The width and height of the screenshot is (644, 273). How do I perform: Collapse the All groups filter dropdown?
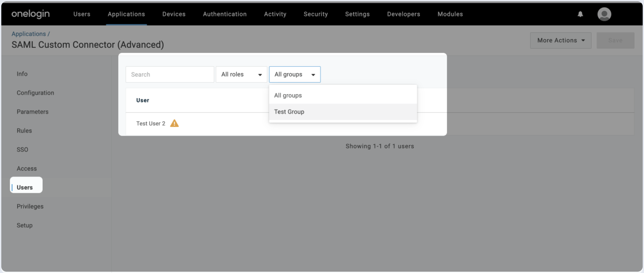coord(295,74)
